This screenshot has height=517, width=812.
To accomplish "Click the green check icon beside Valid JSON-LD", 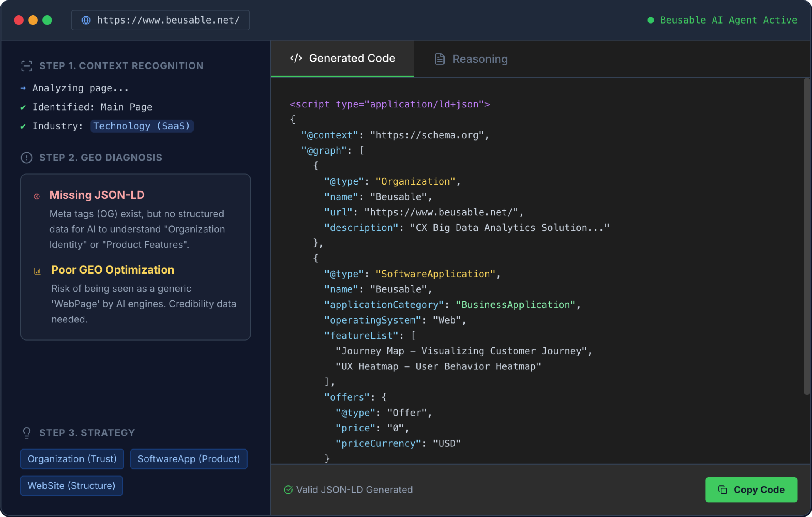I will [288, 490].
